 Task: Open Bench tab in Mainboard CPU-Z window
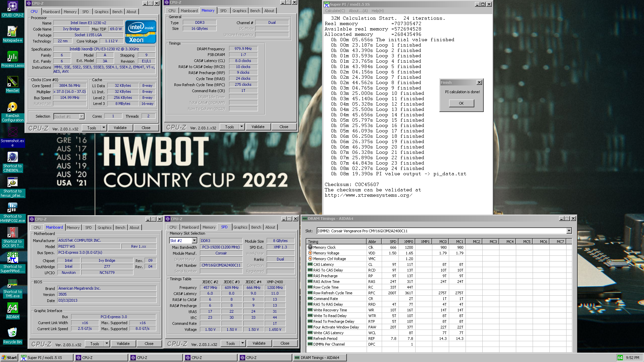(120, 228)
